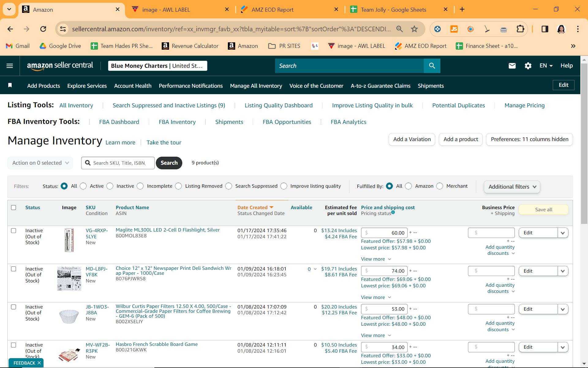
Task: Select the Merchant fulfilled-by radio button
Action: click(x=440, y=186)
